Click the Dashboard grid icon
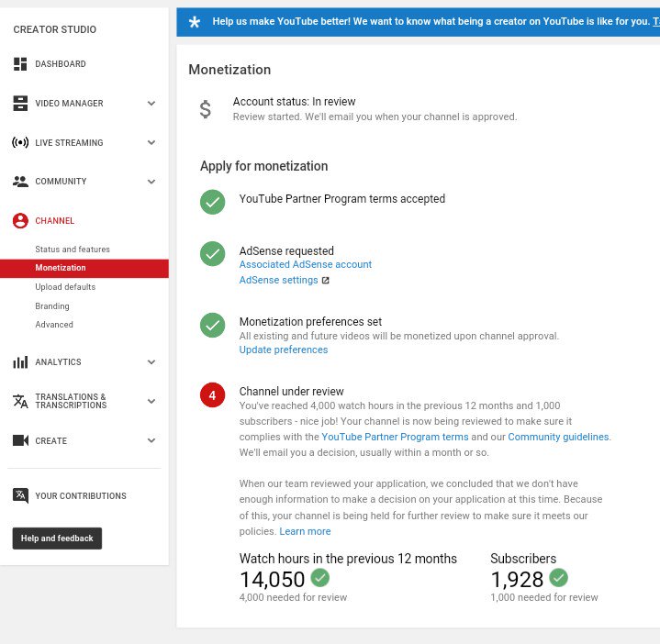Viewport: 660px width, 644px height. tap(20, 64)
